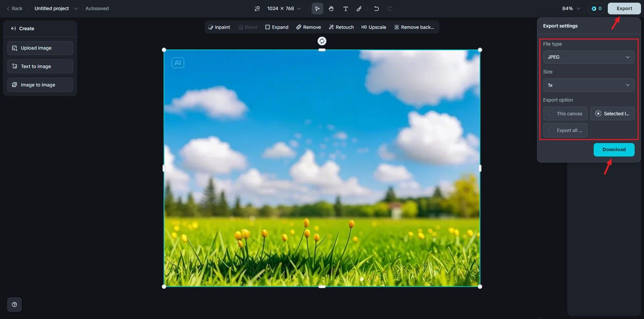Open the Untitled project name dropdown
The height and width of the screenshot is (319, 644).
tap(56, 9)
